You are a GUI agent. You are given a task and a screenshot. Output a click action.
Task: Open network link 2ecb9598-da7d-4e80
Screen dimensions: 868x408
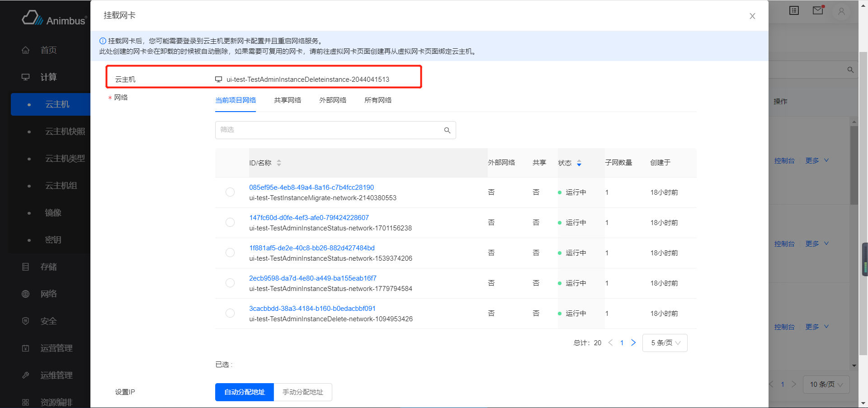(312, 278)
